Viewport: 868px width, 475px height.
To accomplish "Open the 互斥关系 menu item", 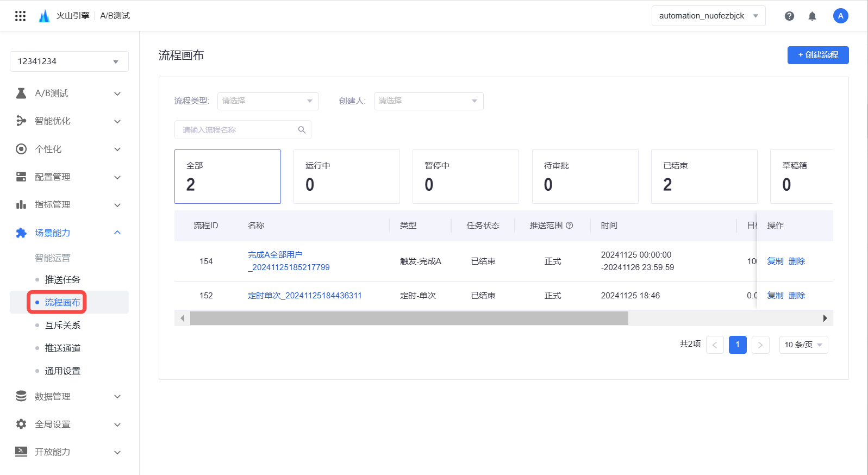I will tap(63, 325).
